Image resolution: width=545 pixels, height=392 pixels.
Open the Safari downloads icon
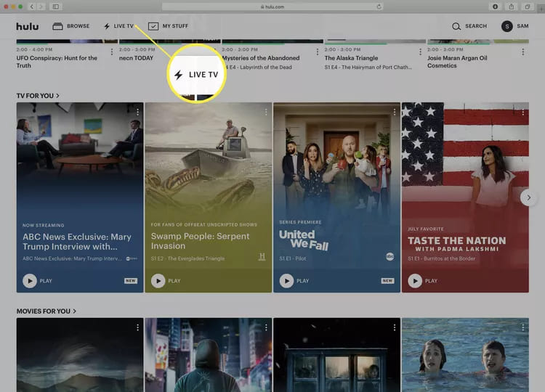495,7
